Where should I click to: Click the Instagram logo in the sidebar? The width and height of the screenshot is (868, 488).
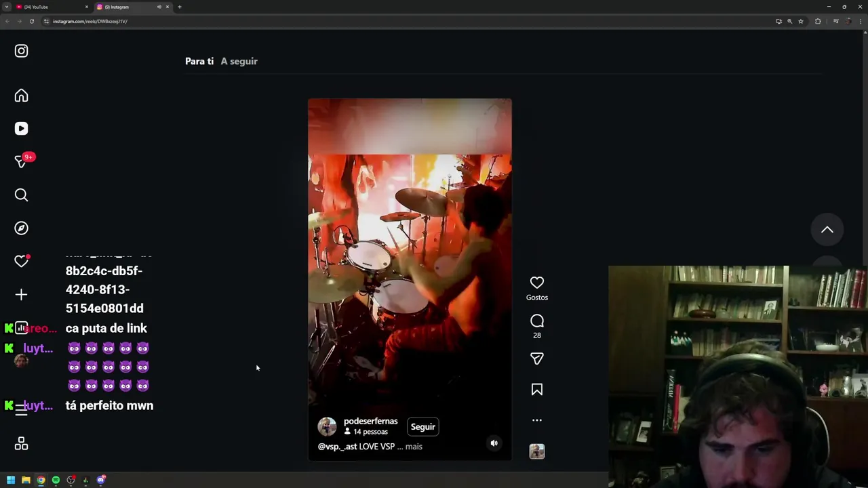coord(21,51)
